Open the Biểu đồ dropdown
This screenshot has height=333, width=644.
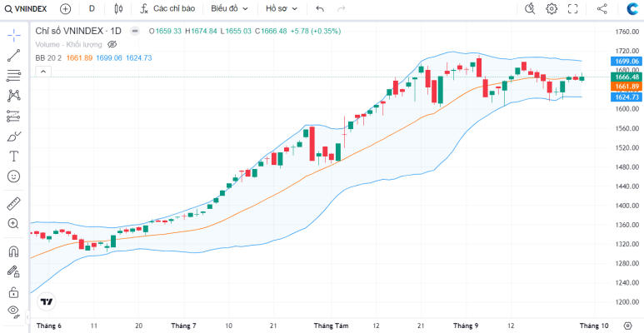230,8
